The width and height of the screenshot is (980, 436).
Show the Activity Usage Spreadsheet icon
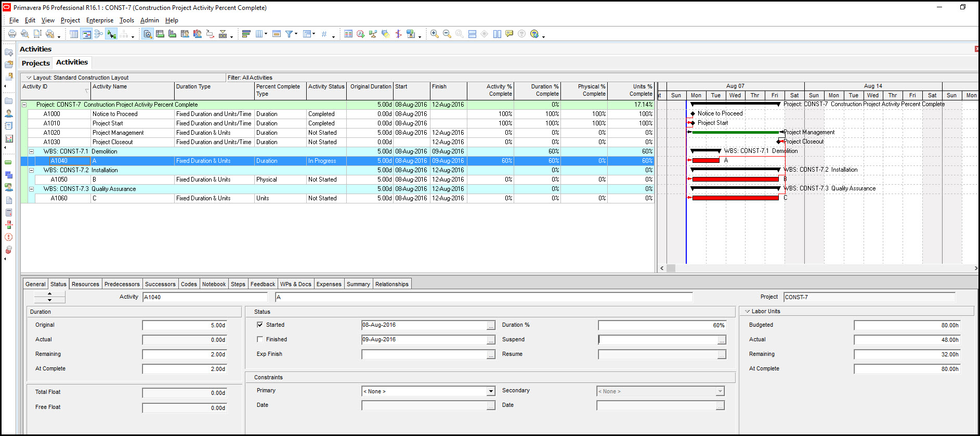pos(160,34)
